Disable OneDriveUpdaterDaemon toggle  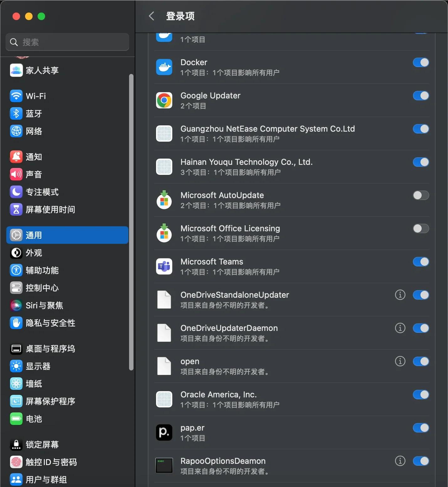(421, 328)
